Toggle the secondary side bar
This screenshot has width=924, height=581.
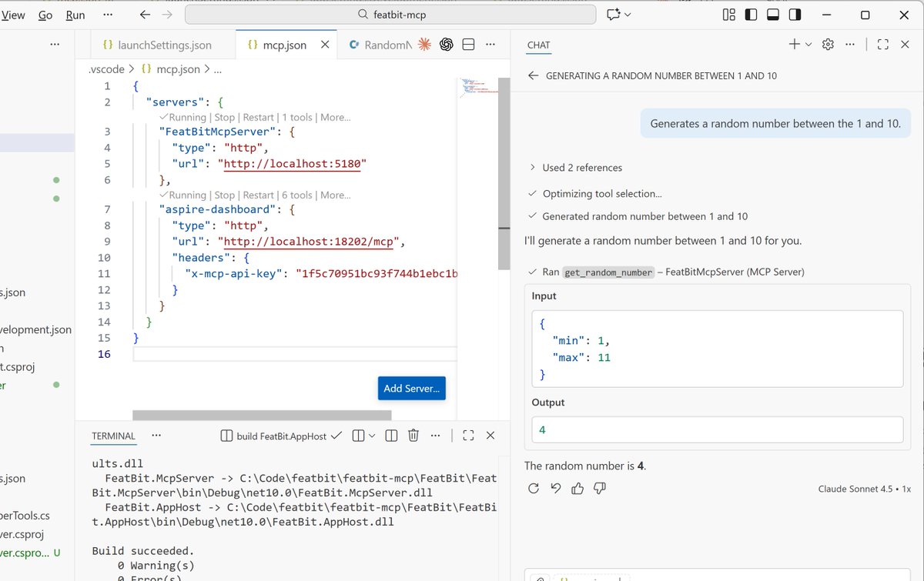point(795,15)
